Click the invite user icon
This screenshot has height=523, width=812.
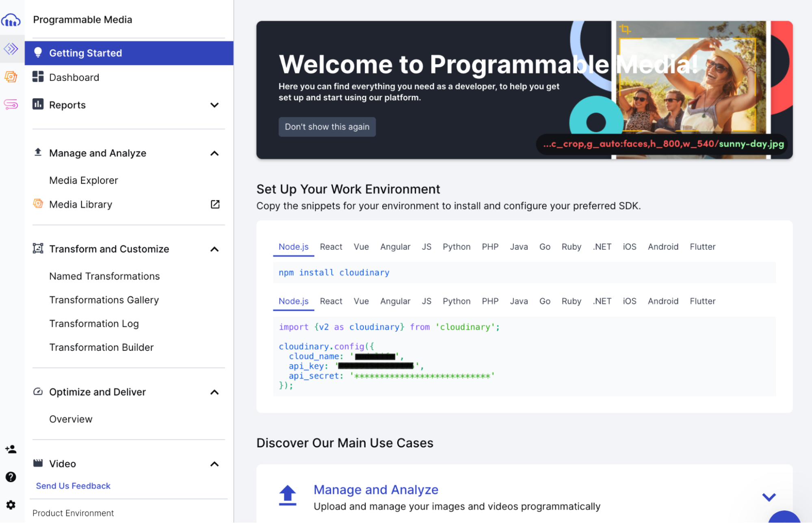click(11, 449)
